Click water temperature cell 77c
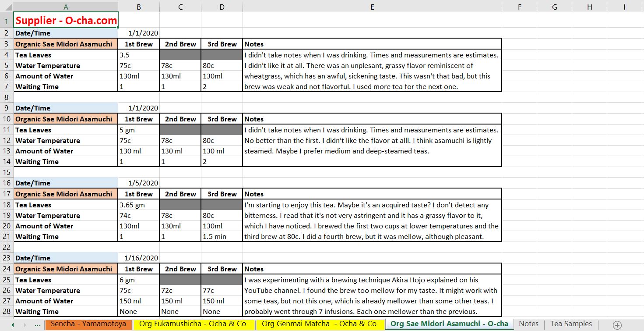This screenshot has height=331, width=644. click(x=222, y=290)
